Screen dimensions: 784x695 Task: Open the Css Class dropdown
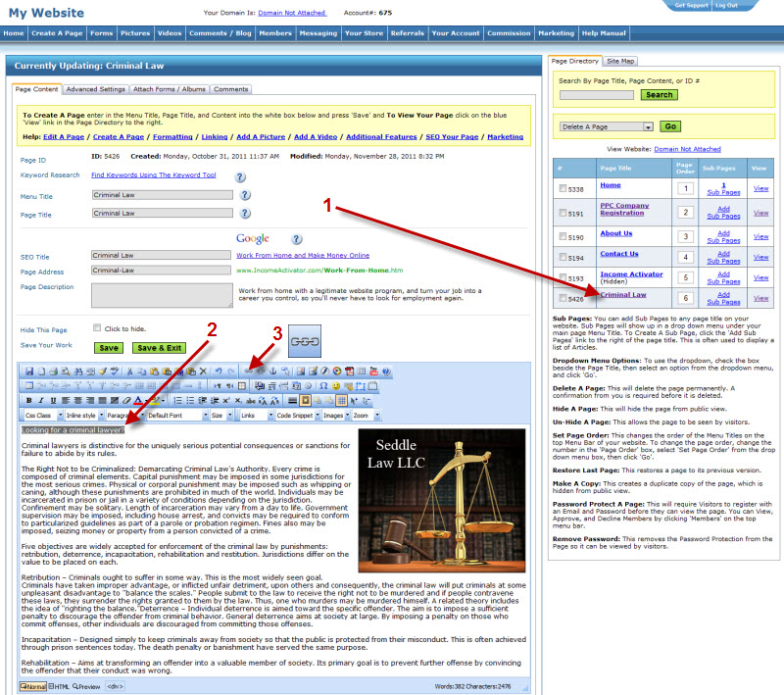pos(43,415)
